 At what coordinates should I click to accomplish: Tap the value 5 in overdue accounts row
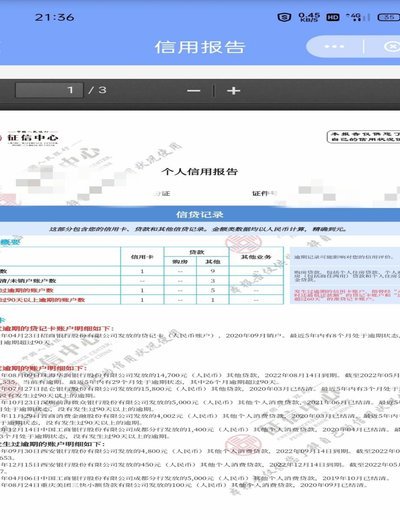click(213, 290)
